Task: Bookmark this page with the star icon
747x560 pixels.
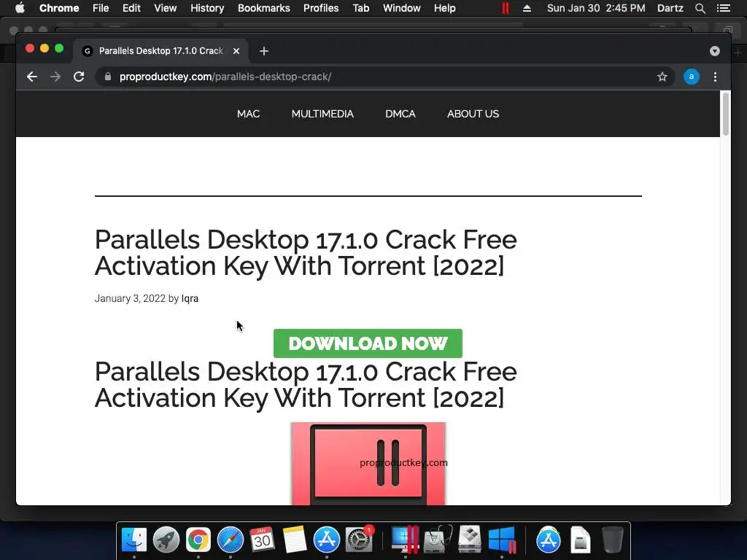Action: click(x=662, y=77)
